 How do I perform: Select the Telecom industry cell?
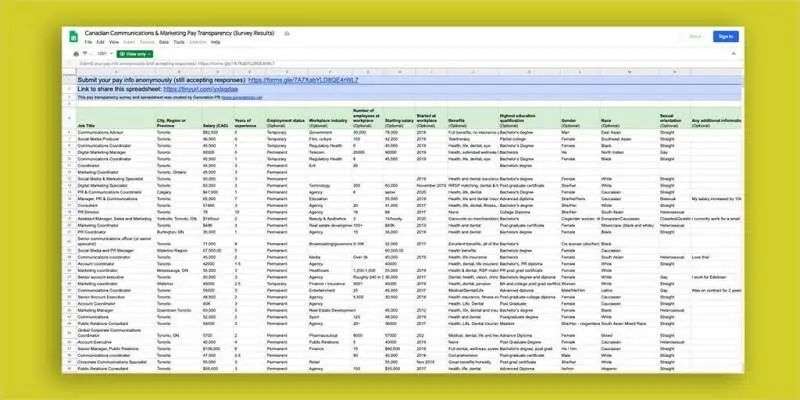pyautogui.click(x=330, y=152)
